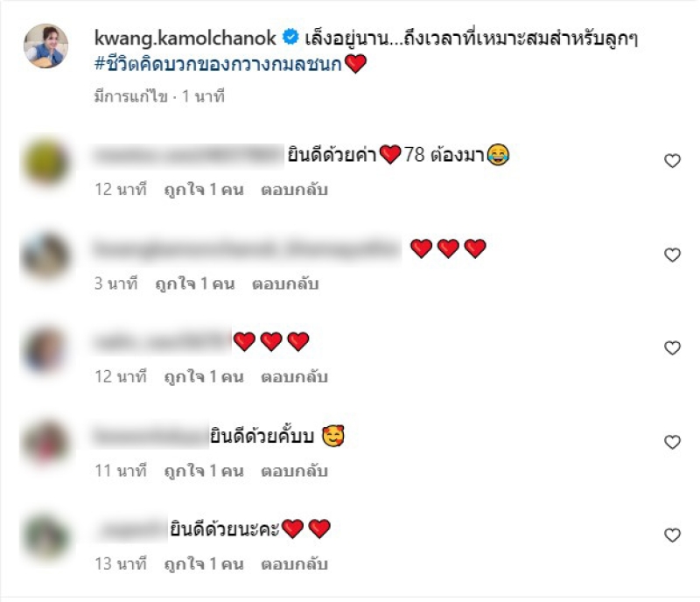Like the comment mentioning 78 ต้องมา

click(x=672, y=161)
